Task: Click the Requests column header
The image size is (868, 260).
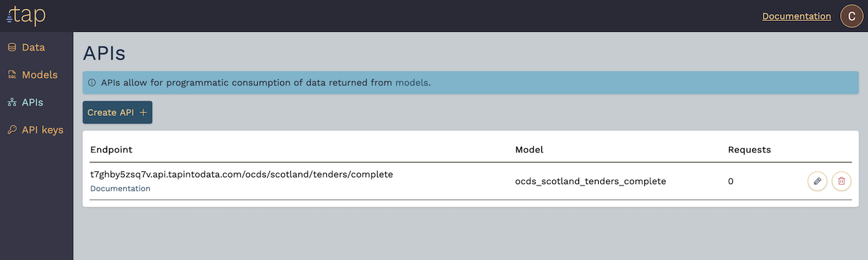Action: pos(749,150)
